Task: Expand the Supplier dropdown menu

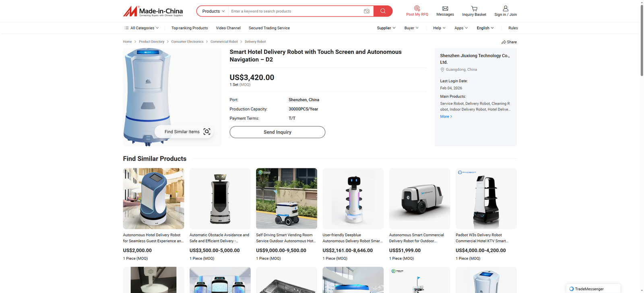Action: (x=386, y=28)
